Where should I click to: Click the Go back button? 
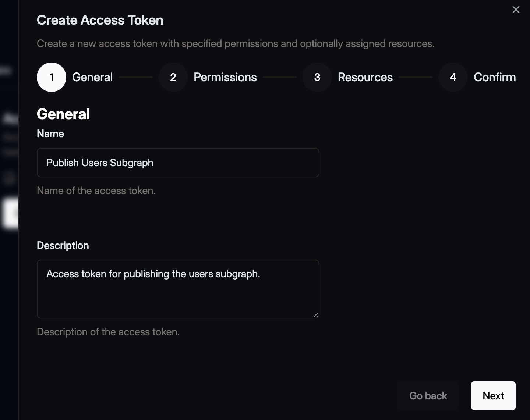pyautogui.click(x=428, y=396)
